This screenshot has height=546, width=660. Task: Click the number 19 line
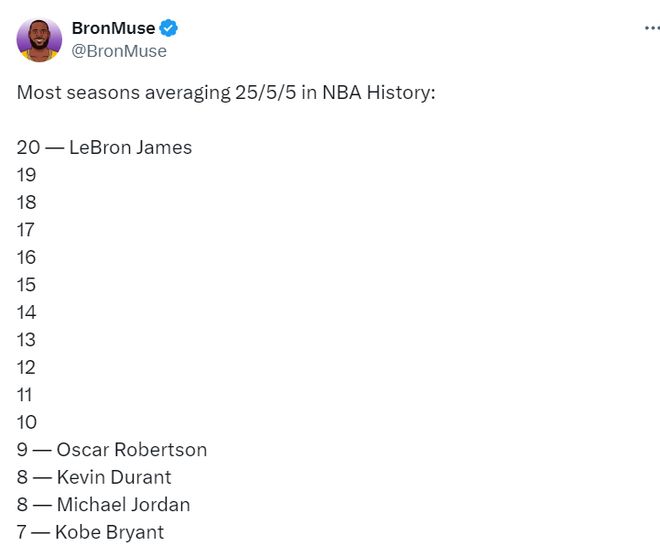click(26, 175)
